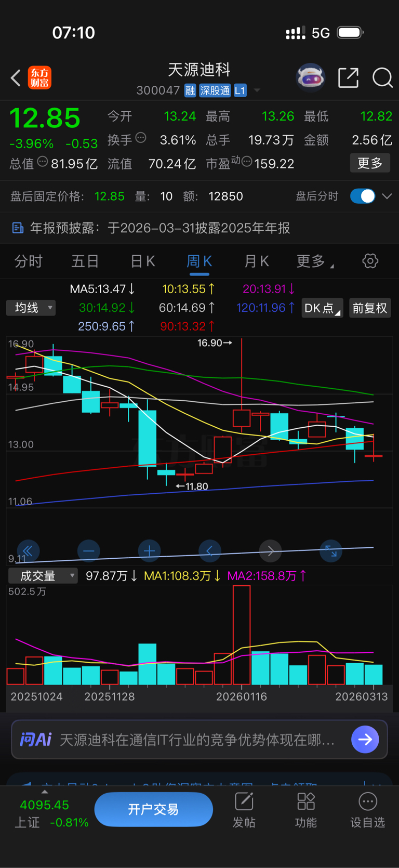Viewport: 399px width, 868px height.
Task: Tap the 融 margin badge
Action: (190, 91)
